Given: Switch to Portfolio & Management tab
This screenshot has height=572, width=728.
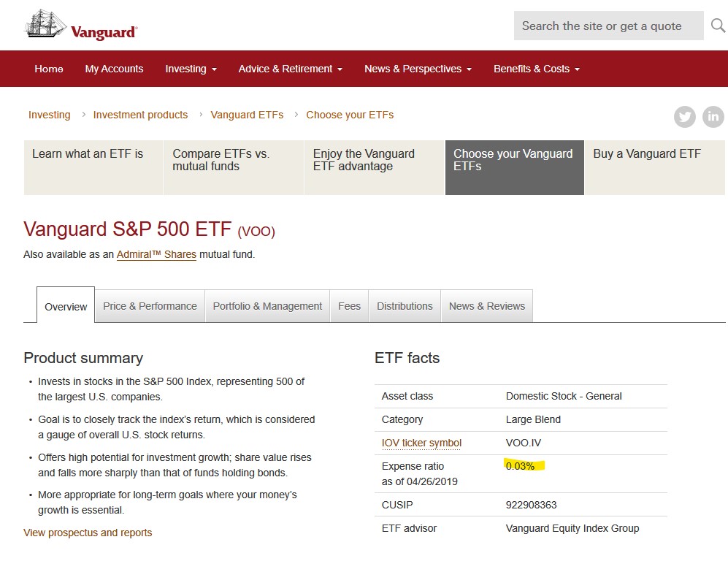Looking at the screenshot, I should coord(267,306).
